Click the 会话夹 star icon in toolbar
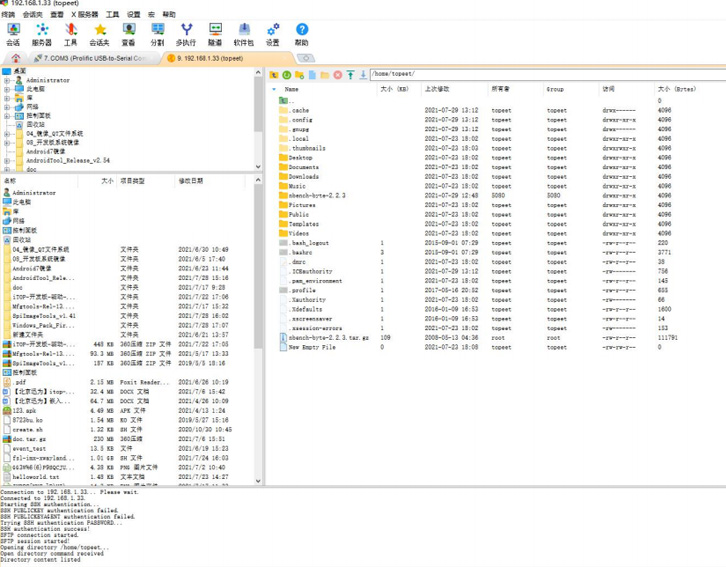 click(100, 35)
